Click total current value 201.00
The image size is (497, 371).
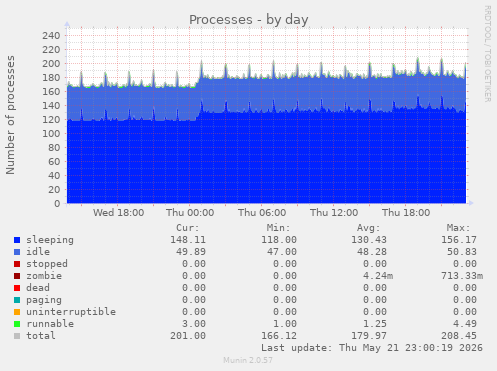pyautogui.click(x=188, y=336)
